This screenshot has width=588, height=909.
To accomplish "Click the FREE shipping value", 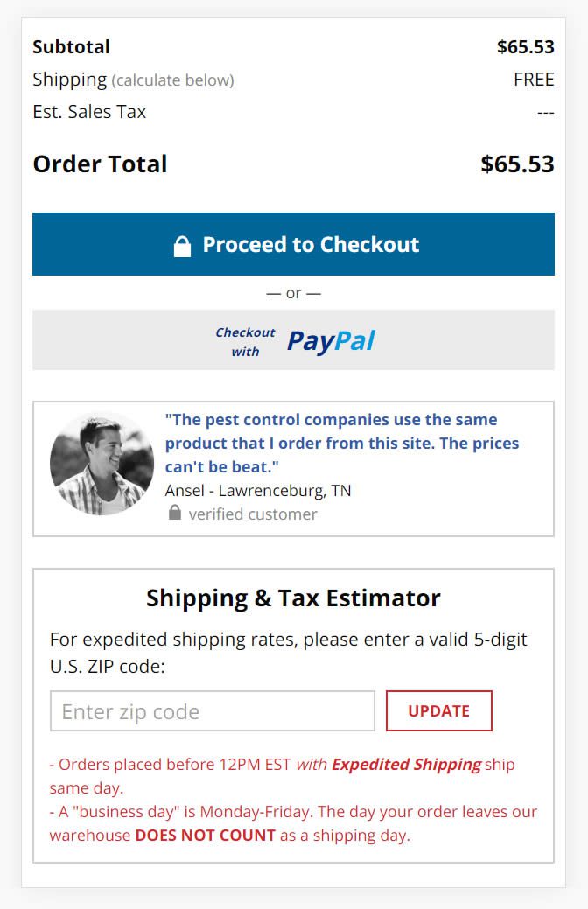I will point(534,80).
